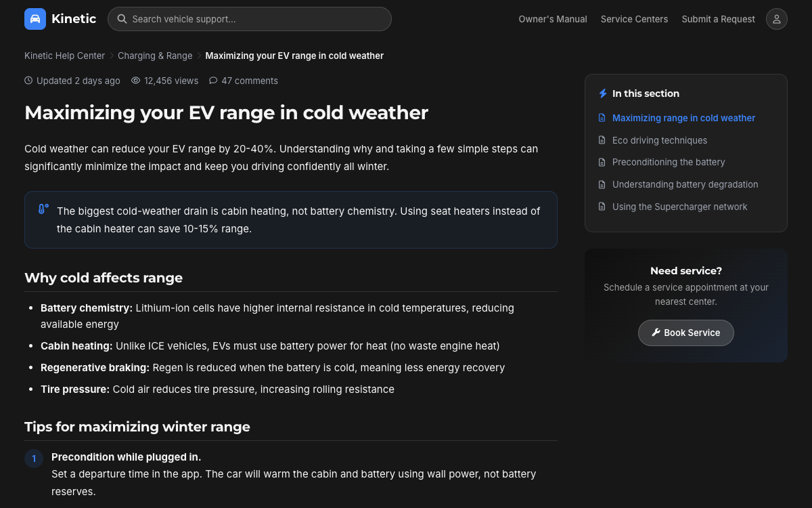Navigate to Charging & Range breadcrumb

click(x=155, y=56)
